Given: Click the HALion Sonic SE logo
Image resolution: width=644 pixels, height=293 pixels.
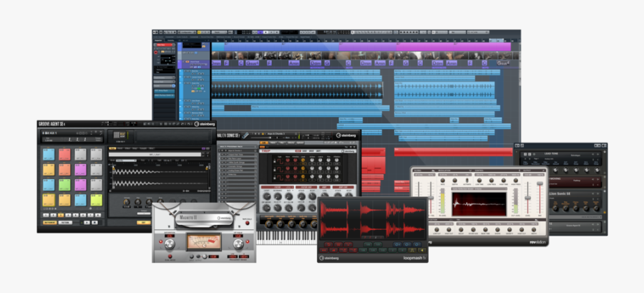Looking at the screenshot, I should [x=229, y=135].
